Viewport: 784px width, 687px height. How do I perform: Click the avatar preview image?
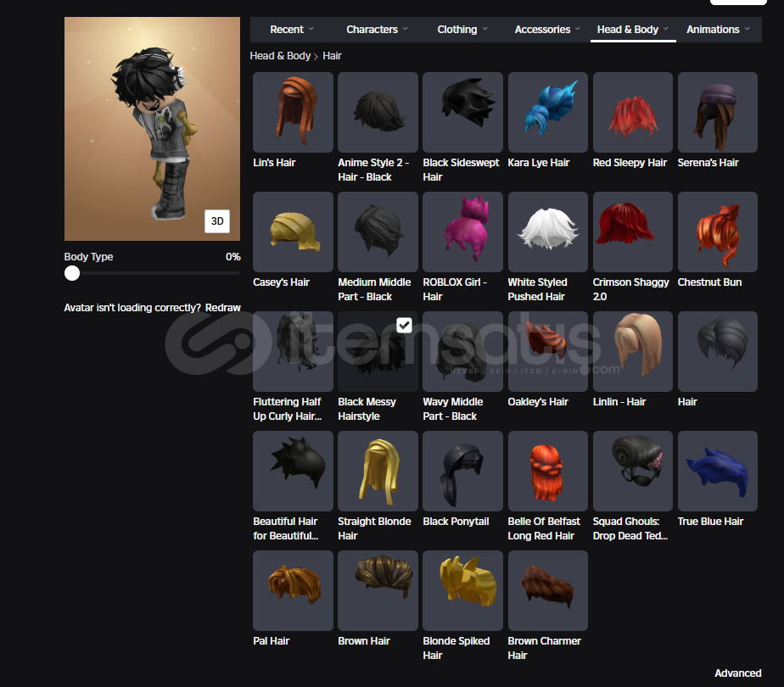point(152,129)
